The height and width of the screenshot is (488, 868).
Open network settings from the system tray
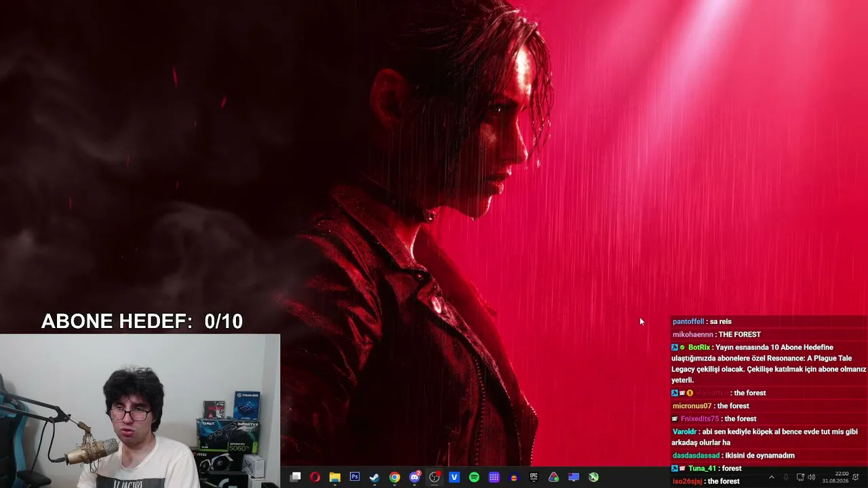[x=800, y=477]
